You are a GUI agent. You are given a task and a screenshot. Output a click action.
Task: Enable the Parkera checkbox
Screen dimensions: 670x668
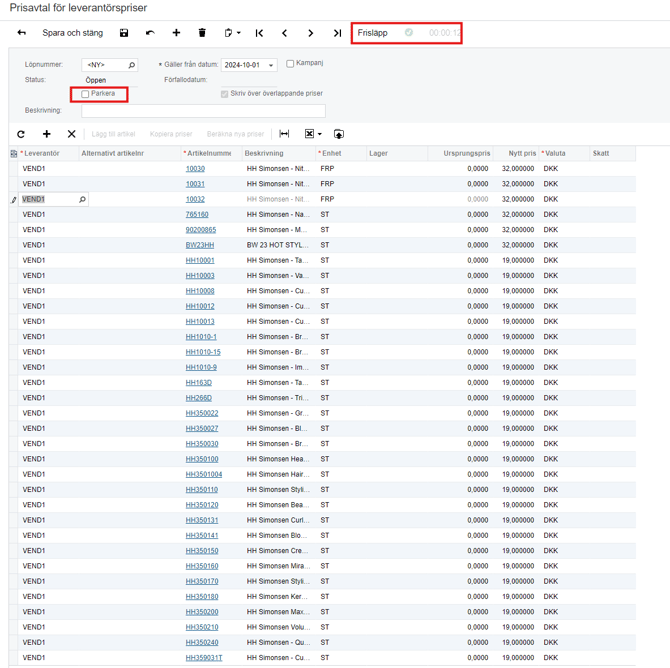coord(86,94)
